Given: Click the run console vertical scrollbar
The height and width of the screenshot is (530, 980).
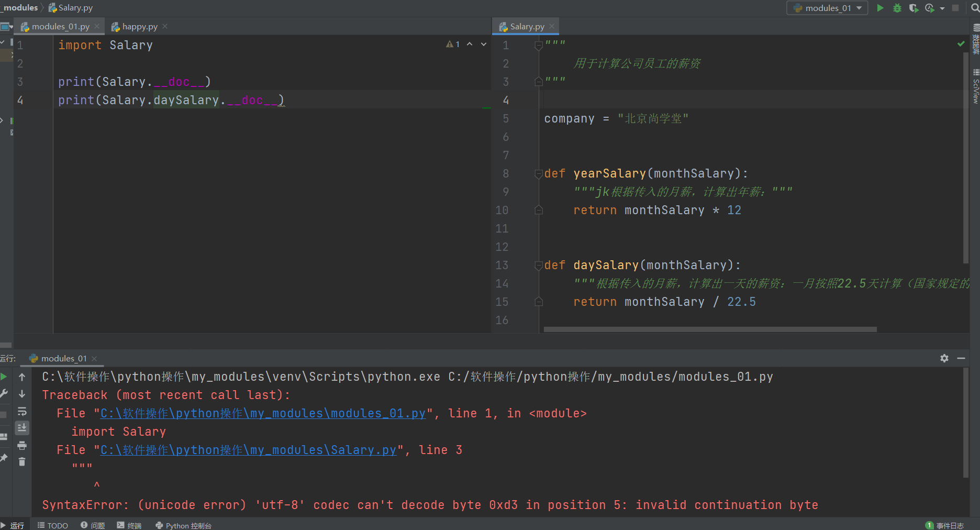Looking at the screenshot, I should click(x=966, y=423).
